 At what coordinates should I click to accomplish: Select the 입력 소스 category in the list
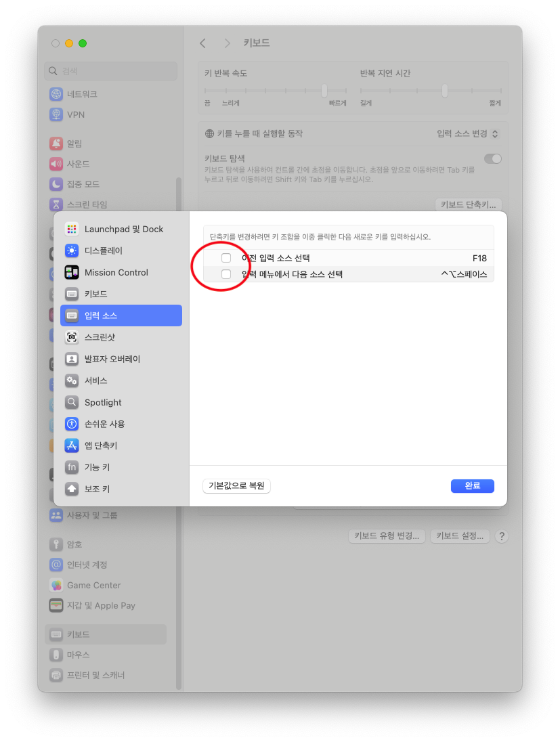tap(121, 315)
